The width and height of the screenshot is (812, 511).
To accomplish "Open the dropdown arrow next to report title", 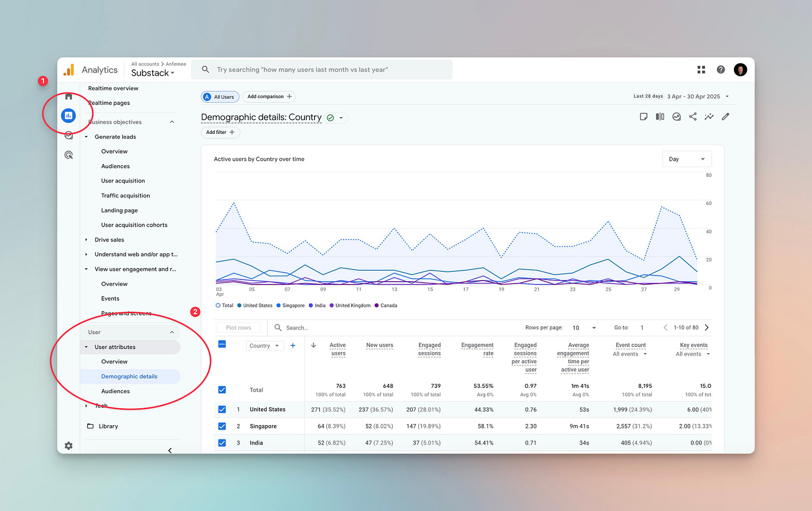I will click(341, 118).
